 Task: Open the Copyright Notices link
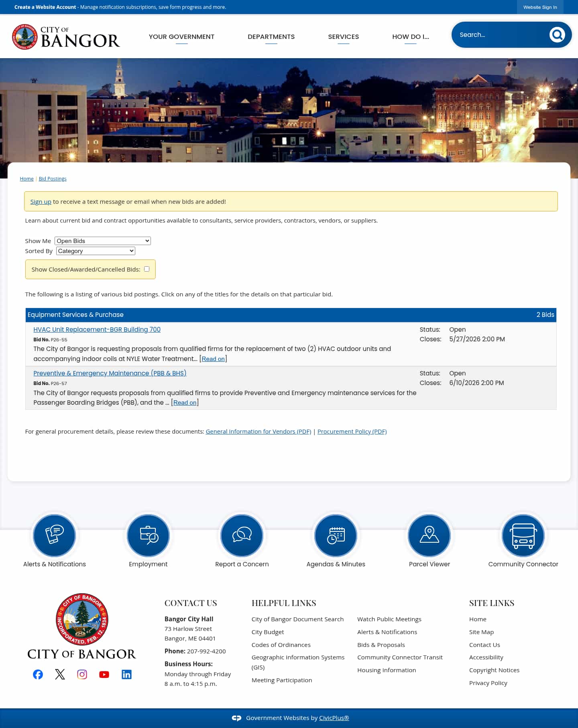(x=494, y=670)
